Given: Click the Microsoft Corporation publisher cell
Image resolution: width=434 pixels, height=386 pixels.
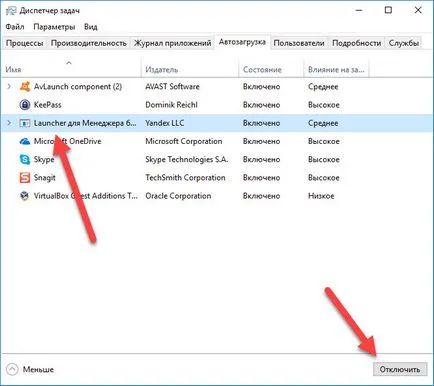Looking at the screenshot, I should coord(184,141).
